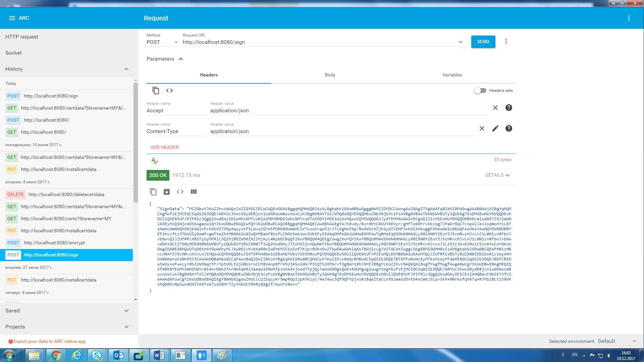
Task: Enable the Headers sets toggle
Action: [480, 90]
